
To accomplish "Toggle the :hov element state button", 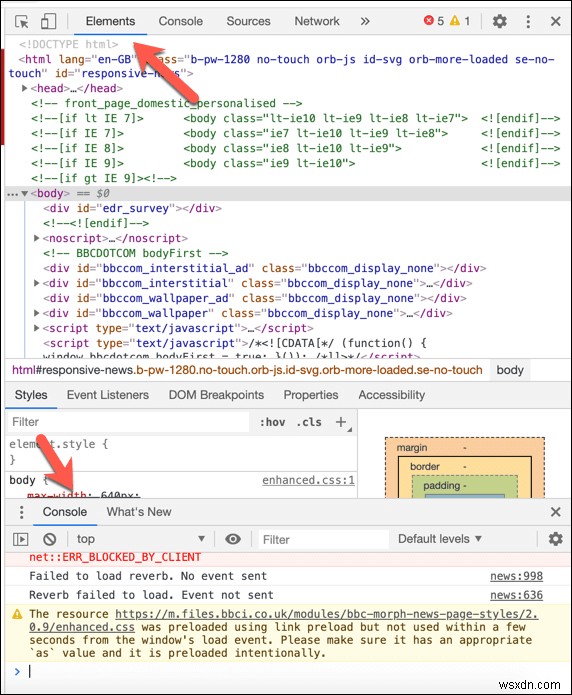I will pyautogui.click(x=272, y=422).
